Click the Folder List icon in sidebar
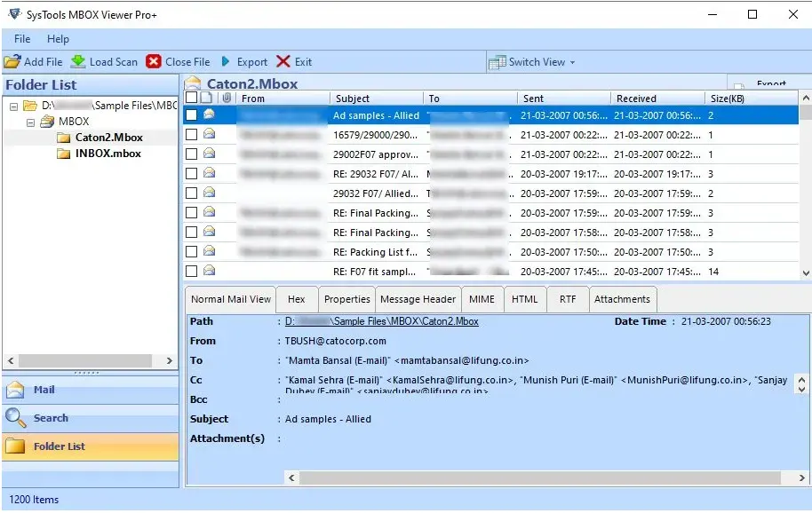 point(15,446)
